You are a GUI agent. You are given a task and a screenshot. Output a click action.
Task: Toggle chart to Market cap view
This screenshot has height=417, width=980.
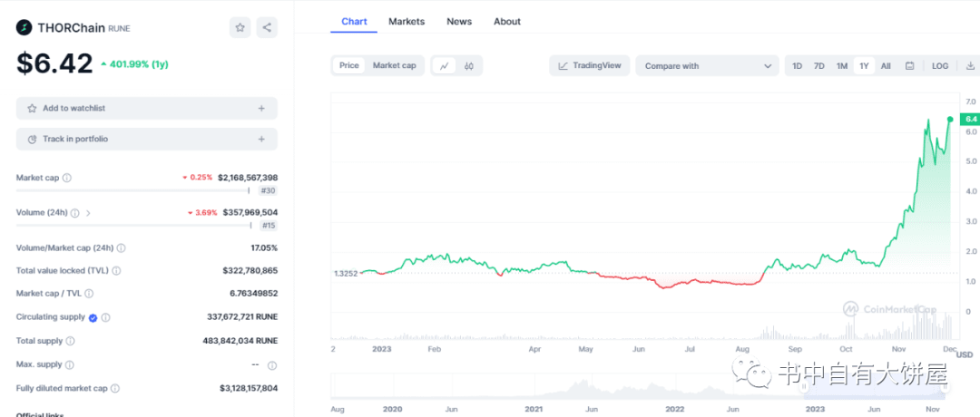394,65
